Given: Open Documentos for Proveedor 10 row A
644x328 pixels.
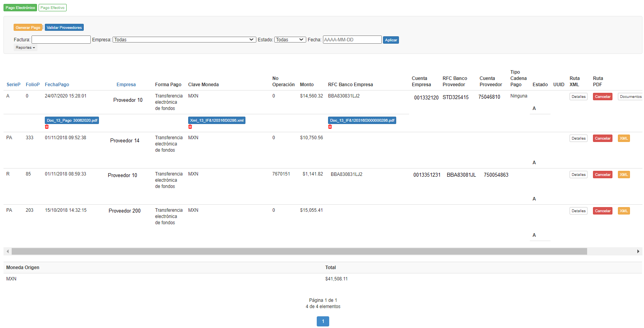Looking at the screenshot, I should (630, 97).
